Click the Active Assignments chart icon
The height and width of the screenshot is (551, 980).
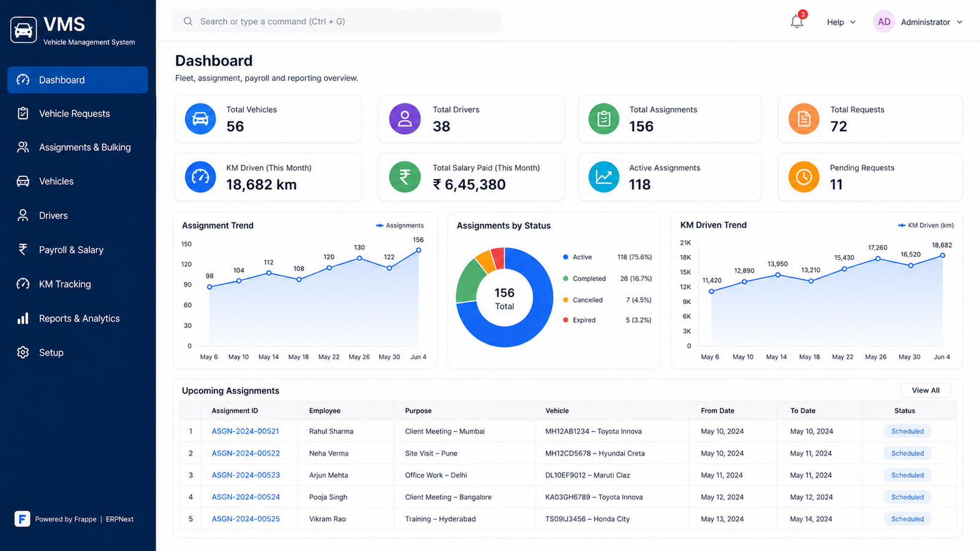click(x=604, y=177)
